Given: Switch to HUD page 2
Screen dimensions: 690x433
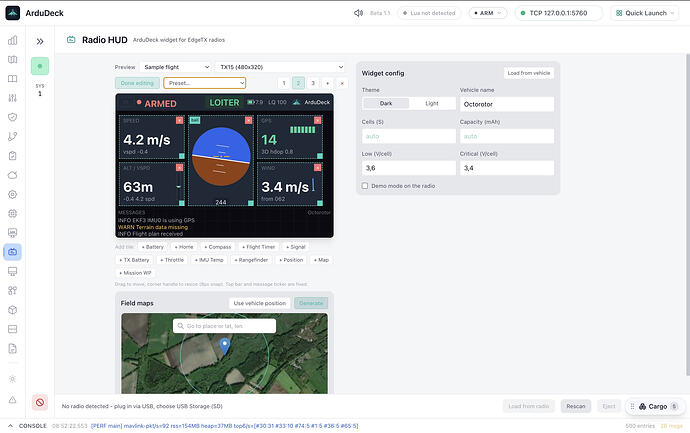Looking at the screenshot, I should pyautogui.click(x=298, y=83).
